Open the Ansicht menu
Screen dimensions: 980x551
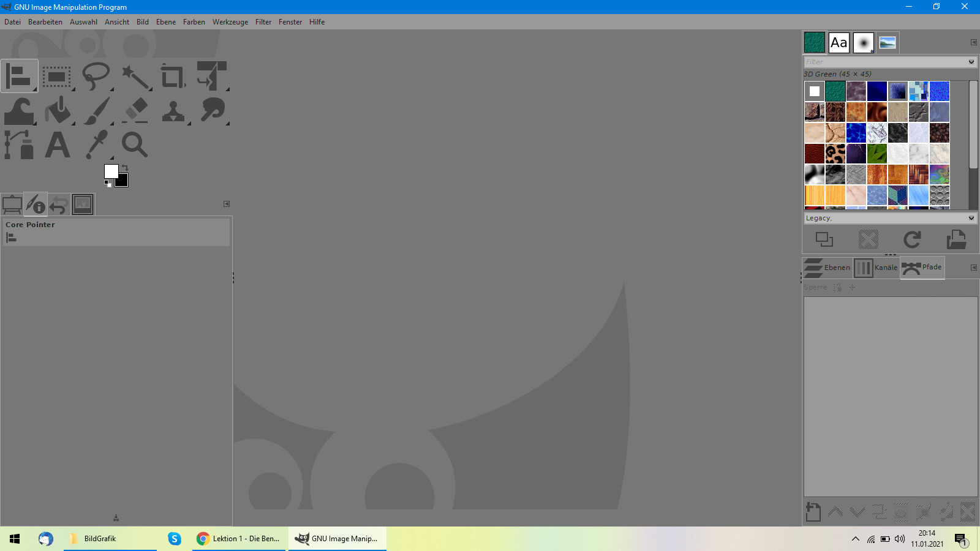pos(117,22)
